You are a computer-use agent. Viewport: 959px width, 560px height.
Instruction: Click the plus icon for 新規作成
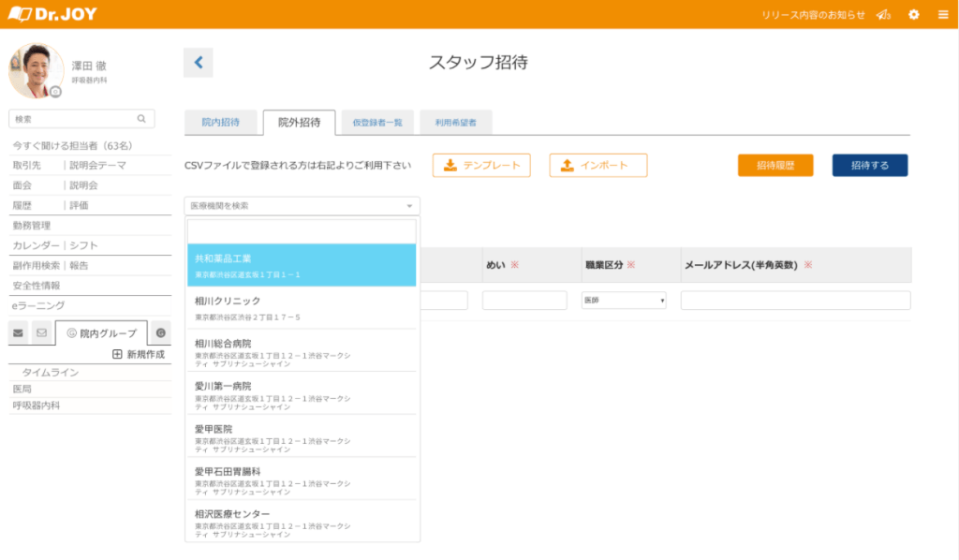(117, 354)
